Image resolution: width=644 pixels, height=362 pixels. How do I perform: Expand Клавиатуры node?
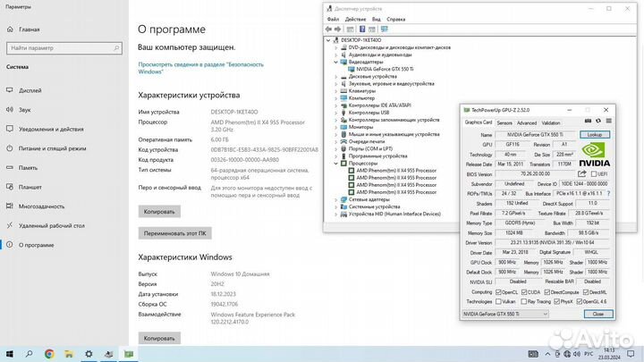[336, 90]
